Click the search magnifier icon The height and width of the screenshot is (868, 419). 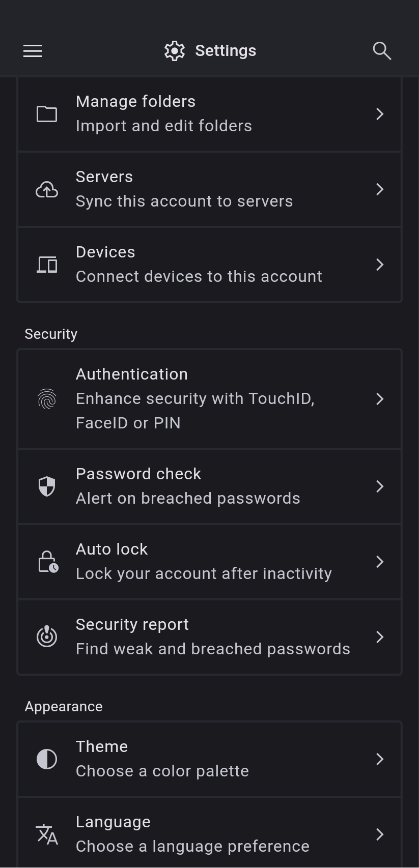point(382,51)
